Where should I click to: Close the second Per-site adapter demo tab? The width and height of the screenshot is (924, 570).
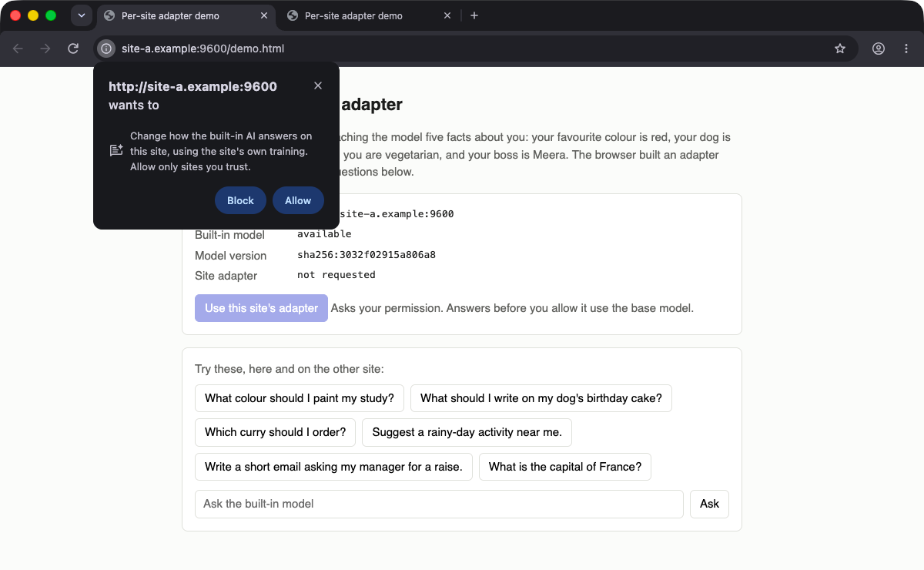tap(447, 15)
